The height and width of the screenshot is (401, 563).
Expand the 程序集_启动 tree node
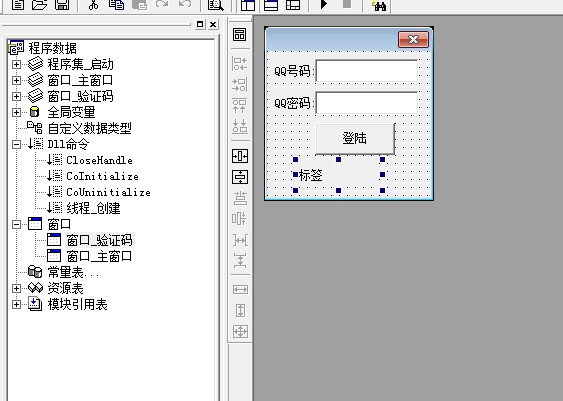16,64
